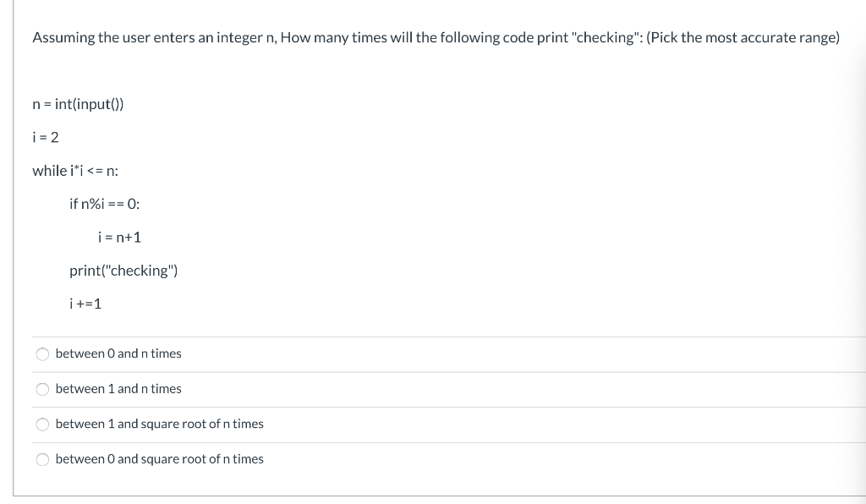This screenshot has width=866, height=504.
Task: Click the "i = n+1" code line
Action: pos(119,237)
